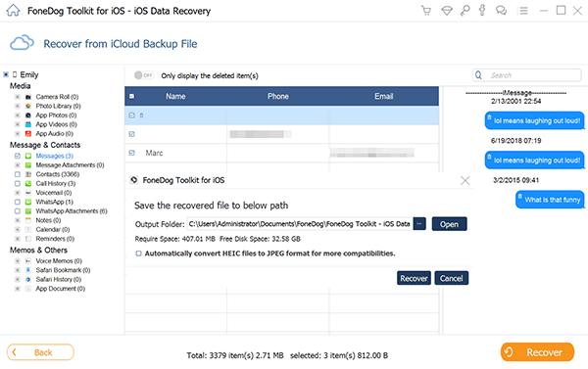Click the Safari History icon

coord(28,280)
